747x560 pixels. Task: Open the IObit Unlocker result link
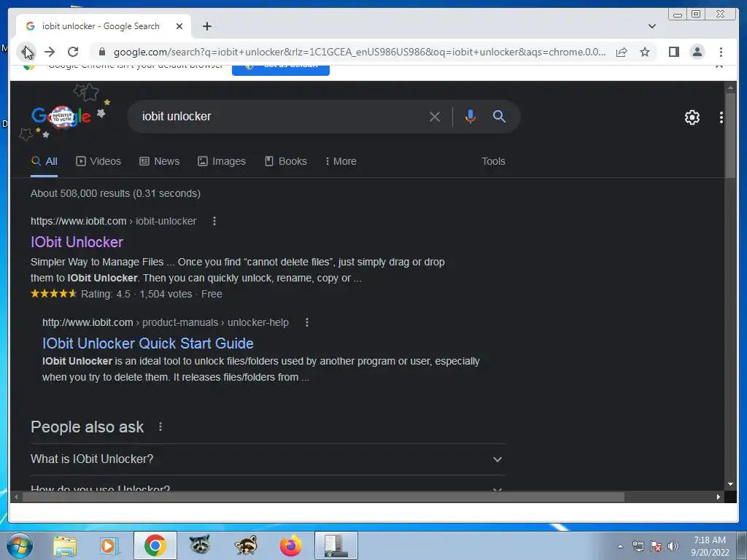coord(77,242)
